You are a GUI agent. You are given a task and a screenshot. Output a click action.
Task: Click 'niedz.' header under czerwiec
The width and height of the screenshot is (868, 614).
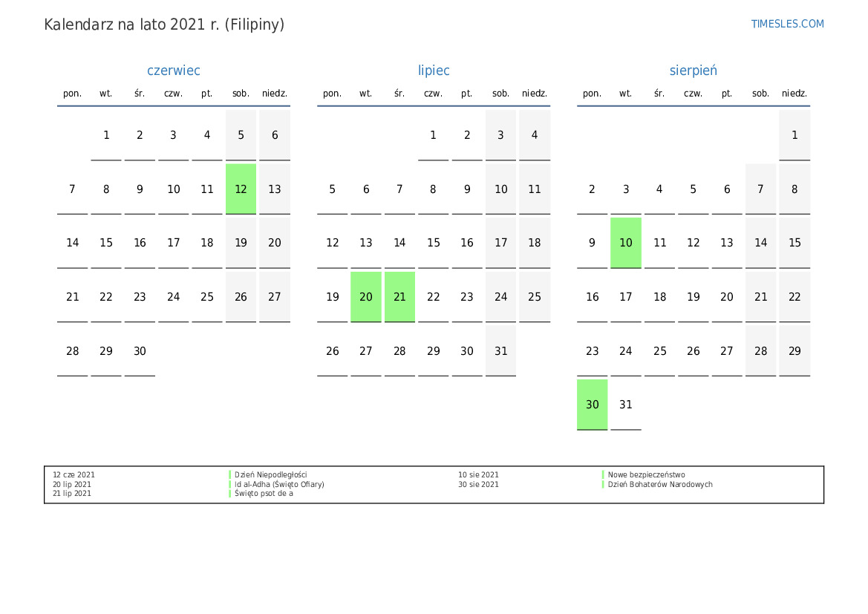pos(275,94)
